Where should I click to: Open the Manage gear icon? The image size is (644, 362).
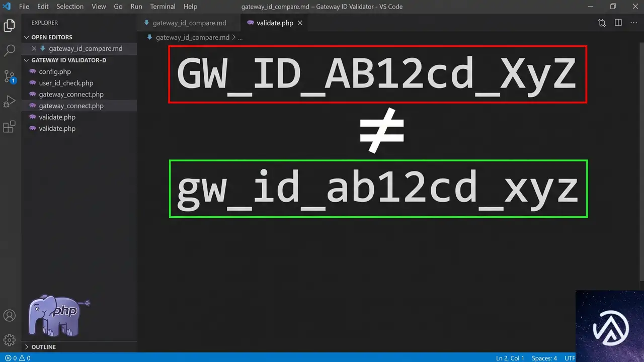[9, 340]
